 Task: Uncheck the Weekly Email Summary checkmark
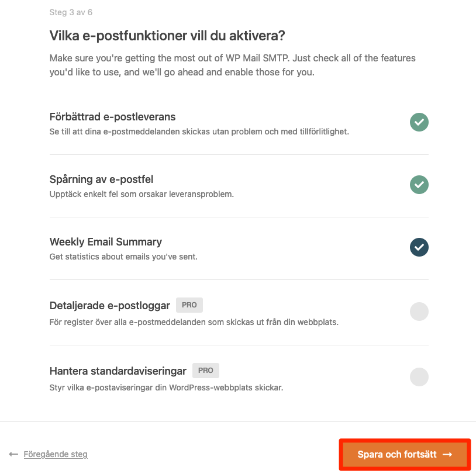[419, 247]
